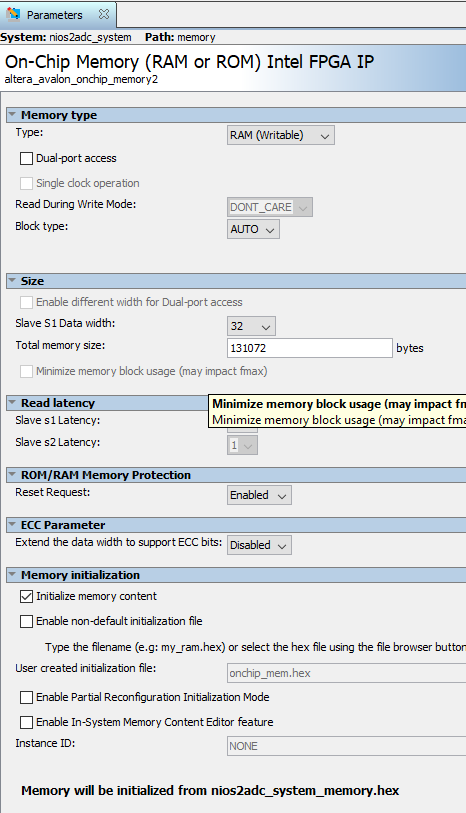The image size is (466, 813).
Task: Click the Reset Request label
Action: [x=52, y=492]
